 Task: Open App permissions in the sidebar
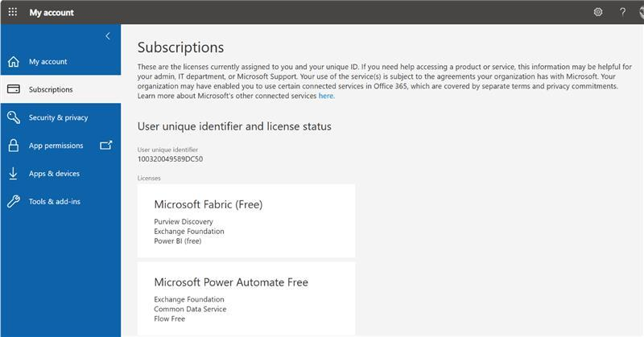click(x=61, y=146)
